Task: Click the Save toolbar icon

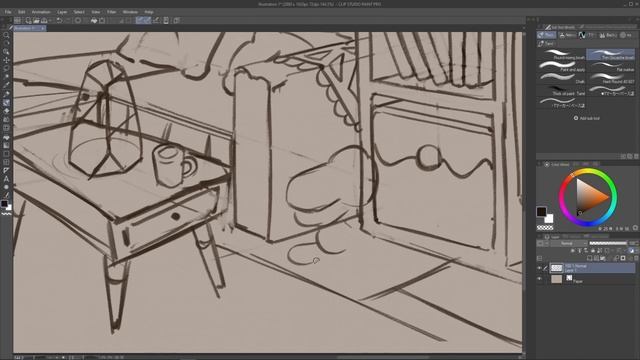Action: [44, 20]
